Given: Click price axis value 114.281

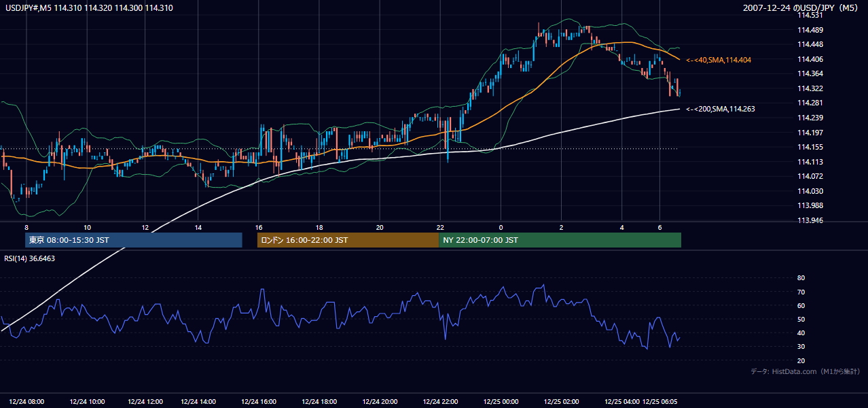Looking at the screenshot, I should click(810, 103).
